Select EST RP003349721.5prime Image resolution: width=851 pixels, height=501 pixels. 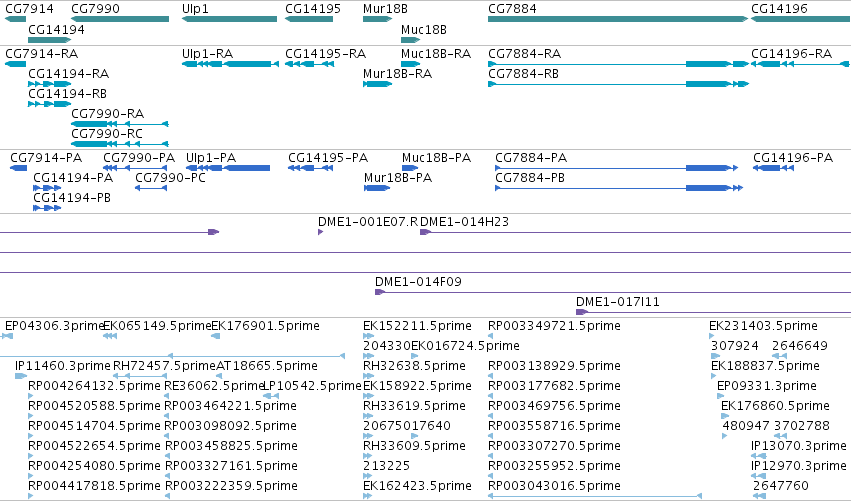coord(555,326)
